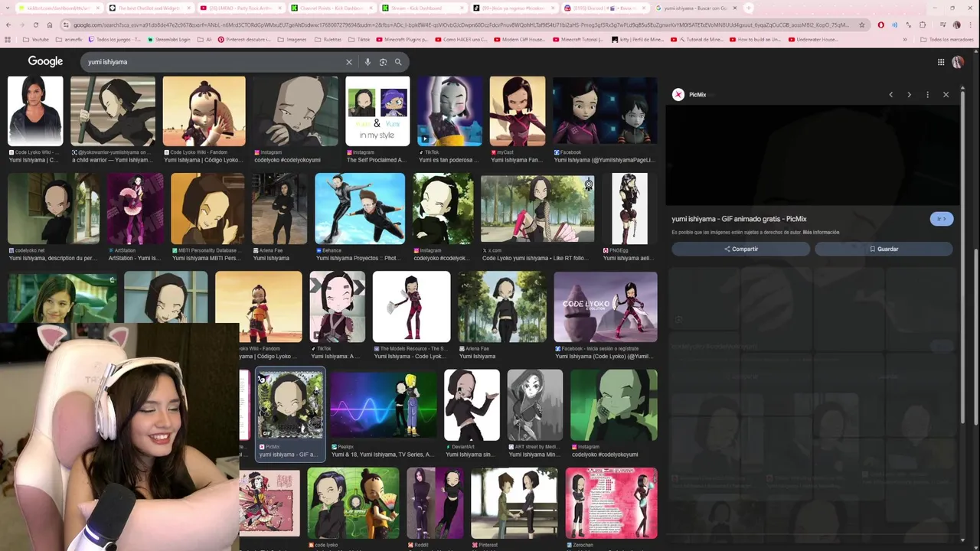
Task: Submit search with the magnifier icon
Action: coord(398,62)
